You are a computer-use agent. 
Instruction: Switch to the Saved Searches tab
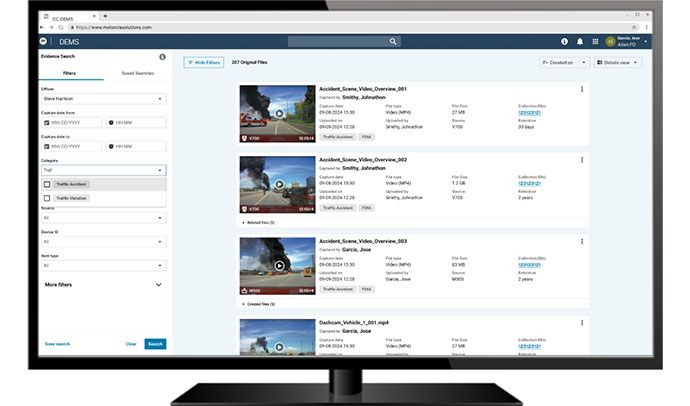coord(137,74)
